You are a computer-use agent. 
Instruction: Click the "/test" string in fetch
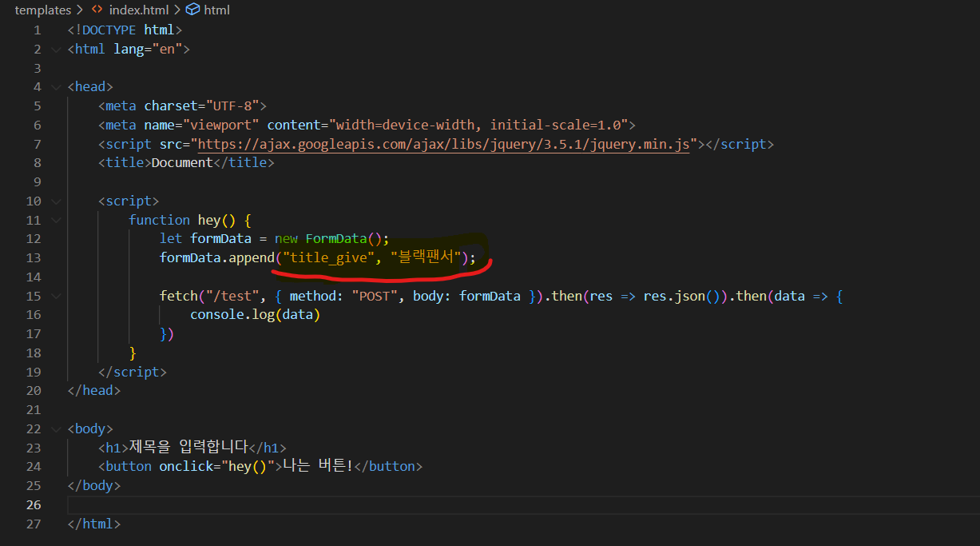click(232, 296)
